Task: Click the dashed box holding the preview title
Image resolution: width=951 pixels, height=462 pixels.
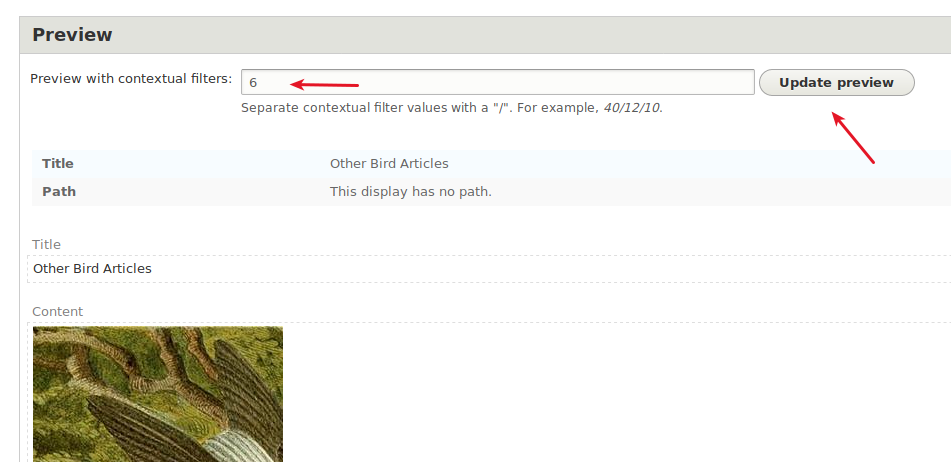Action: click(489, 269)
